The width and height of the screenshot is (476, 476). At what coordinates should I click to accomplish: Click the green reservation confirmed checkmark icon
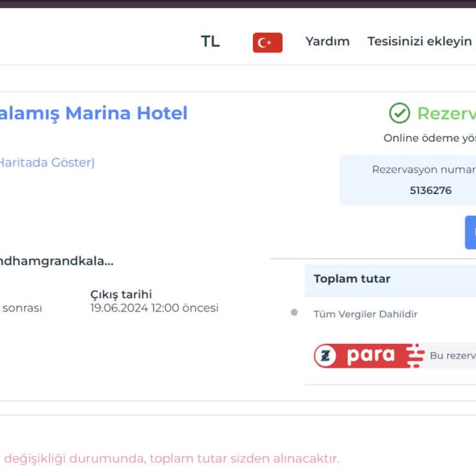(x=400, y=113)
